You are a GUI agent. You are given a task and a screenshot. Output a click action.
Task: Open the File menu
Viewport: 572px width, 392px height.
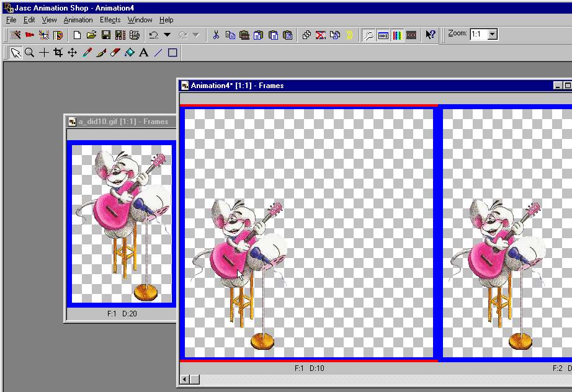pyautogui.click(x=11, y=20)
